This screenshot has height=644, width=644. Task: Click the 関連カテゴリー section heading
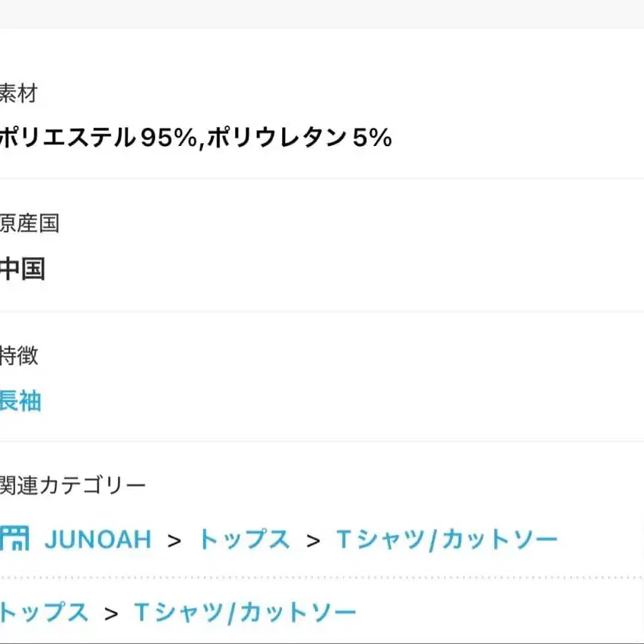coord(72,485)
